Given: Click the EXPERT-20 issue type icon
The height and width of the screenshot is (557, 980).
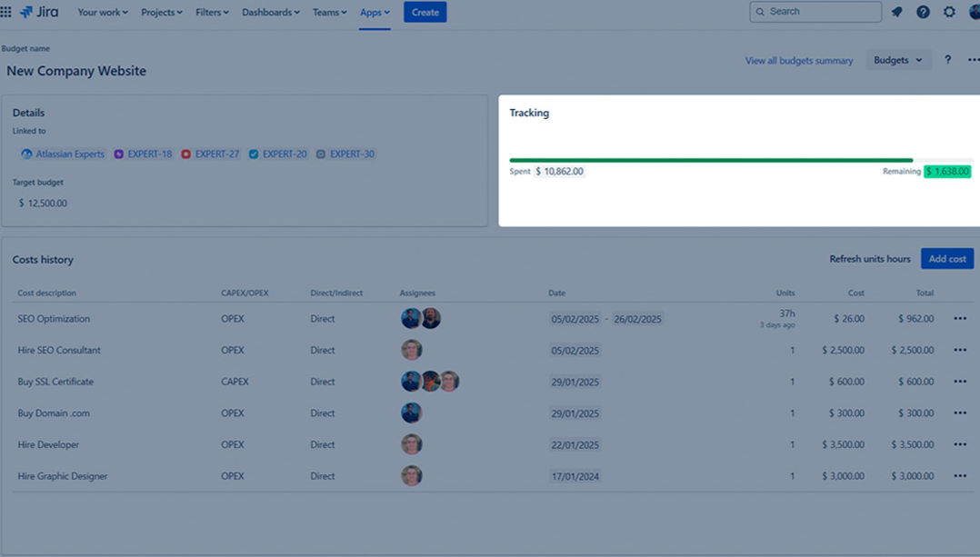Looking at the screenshot, I should tap(254, 154).
